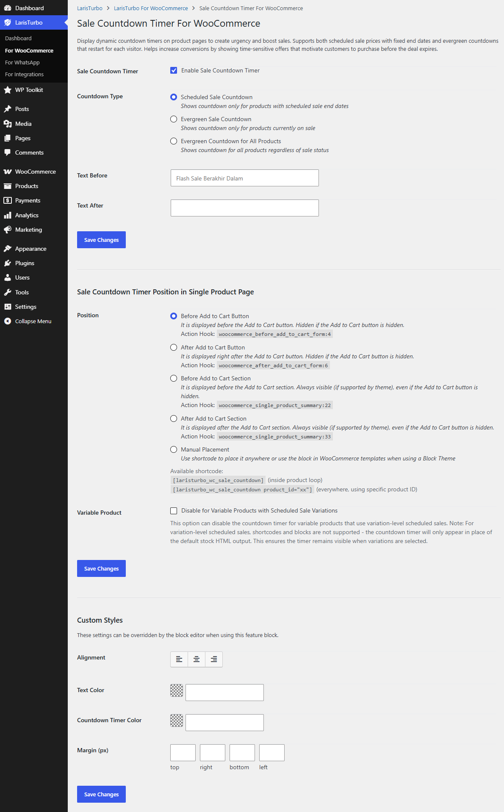Image resolution: width=504 pixels, height=812 pixels.
Task: Click the Marketing megaphone icon
Action: pyautogui.click(x=8, y=230)
